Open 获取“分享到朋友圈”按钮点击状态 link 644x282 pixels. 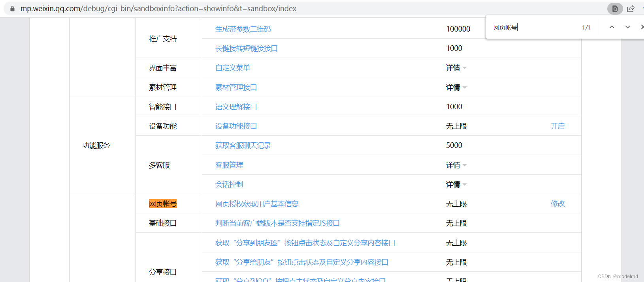click(305, 243)
